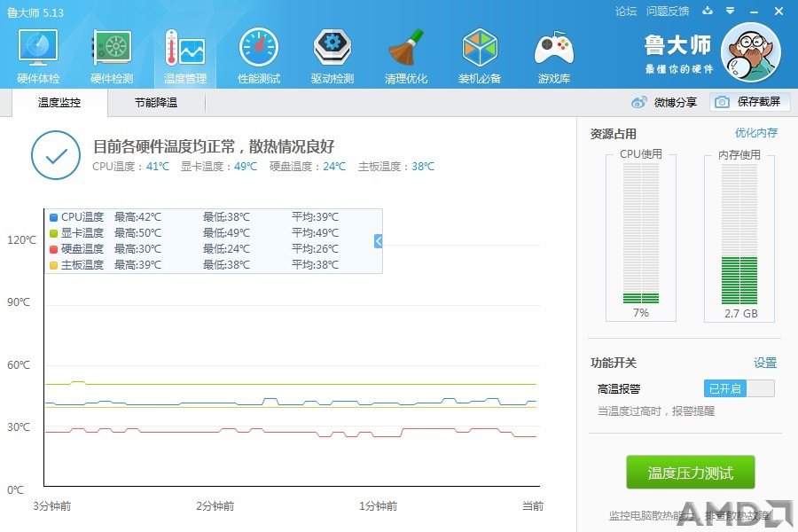Image resolution: width=798 pixels, height=532 pixels.
Task: Click 最高:42℃ CPU legend value
Action: coord(137,217)
